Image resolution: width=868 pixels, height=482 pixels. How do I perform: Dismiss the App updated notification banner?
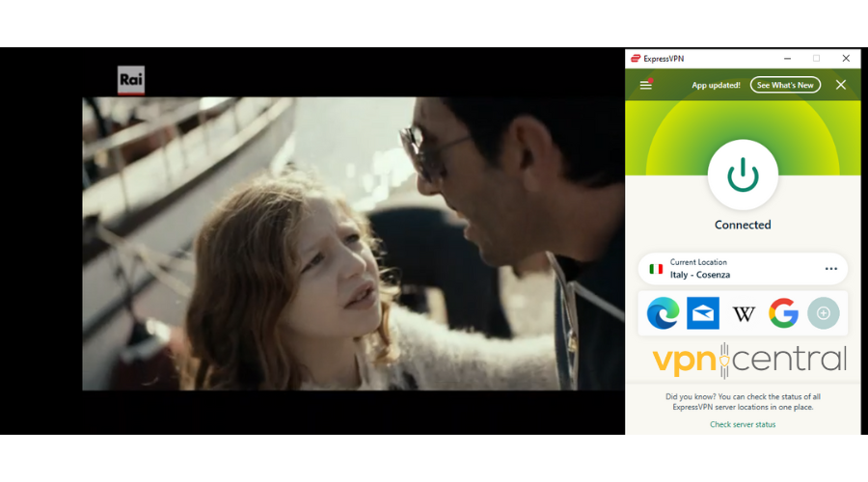click(841, 85)
